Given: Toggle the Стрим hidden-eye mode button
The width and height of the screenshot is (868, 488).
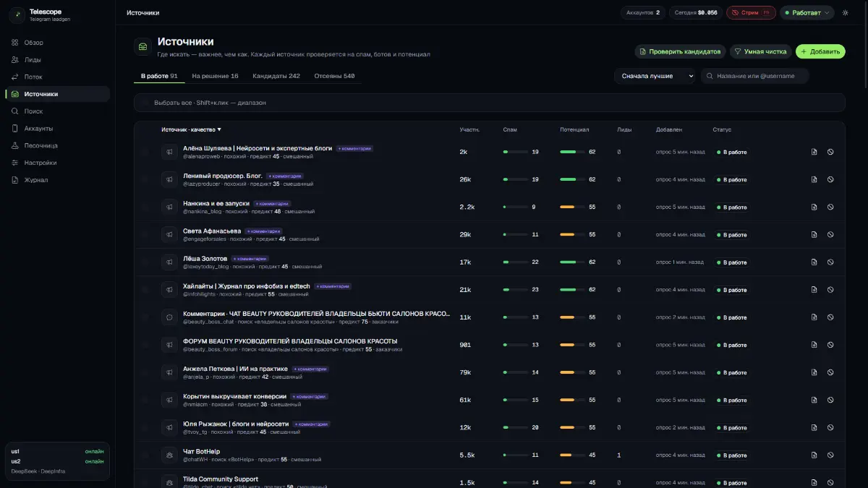Looking at the screenshot, I should pyautogui.click(x=751, y=13).
